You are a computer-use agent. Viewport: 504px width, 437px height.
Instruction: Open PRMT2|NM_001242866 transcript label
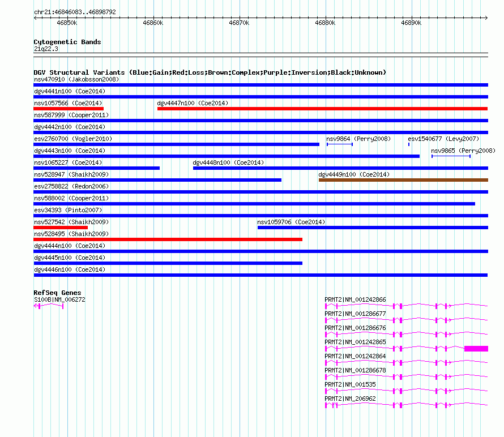pyautogui.click(x=355, y=299)
